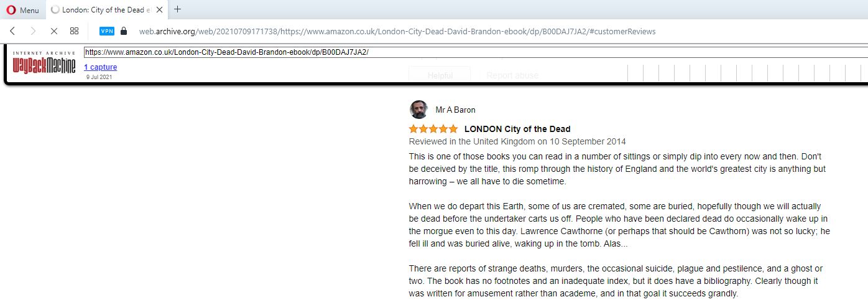Click paragraph starting "This is one of those books"
Image resolution: width=868 pixels, height=302 pixels.
coord(617,169)
